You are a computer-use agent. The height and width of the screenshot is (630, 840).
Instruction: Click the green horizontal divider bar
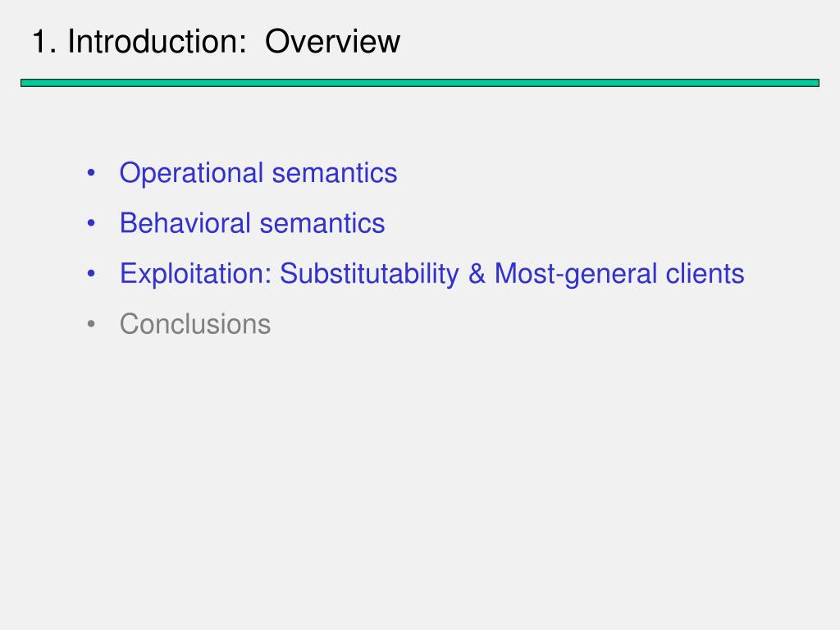(x=420, y=83)
